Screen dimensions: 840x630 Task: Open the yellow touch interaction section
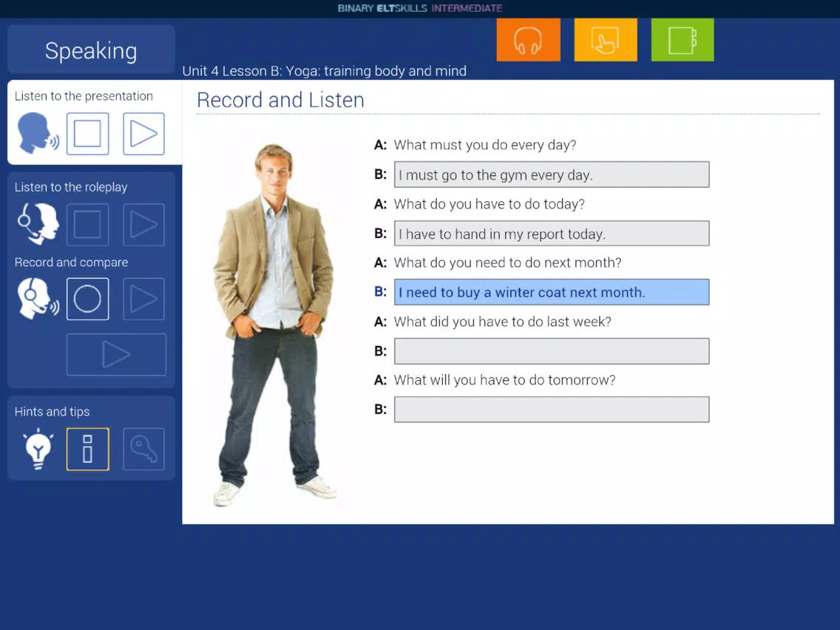click(606, 40)
